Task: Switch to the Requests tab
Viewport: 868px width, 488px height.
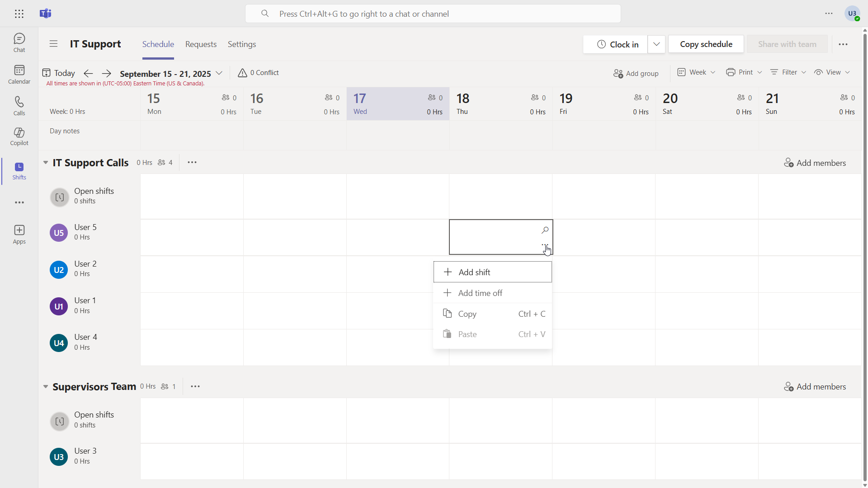Action: 201,44
